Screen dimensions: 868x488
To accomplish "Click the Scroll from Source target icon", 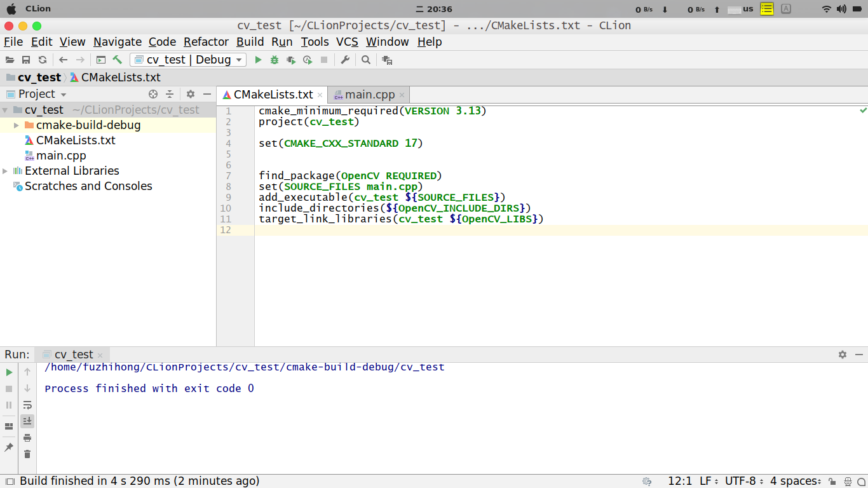I will (x=153, y=94).
